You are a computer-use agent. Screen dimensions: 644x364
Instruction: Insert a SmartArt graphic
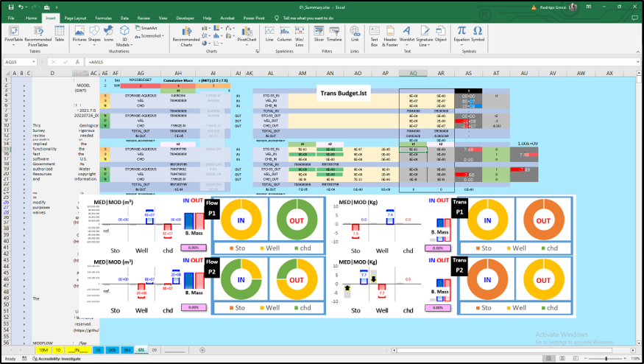[x=146, y=28]
